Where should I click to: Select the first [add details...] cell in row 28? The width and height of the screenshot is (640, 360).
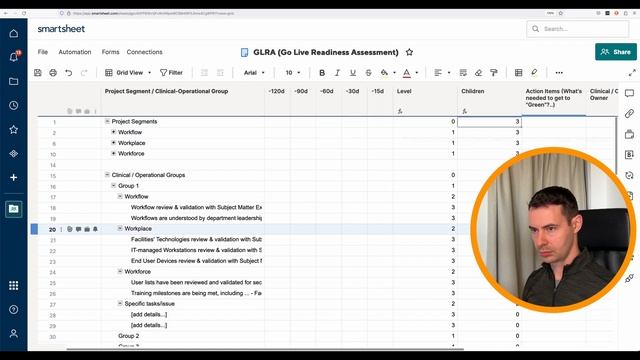pos(182,315)
